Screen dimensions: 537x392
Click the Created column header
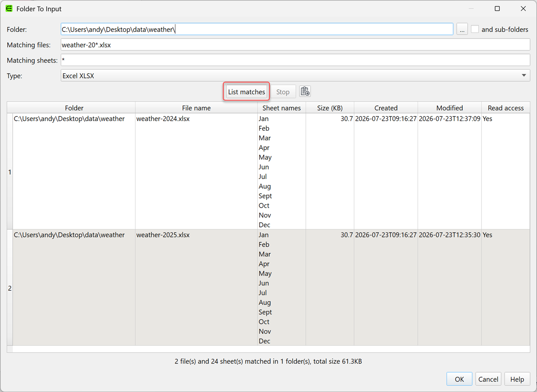(386, 108)
